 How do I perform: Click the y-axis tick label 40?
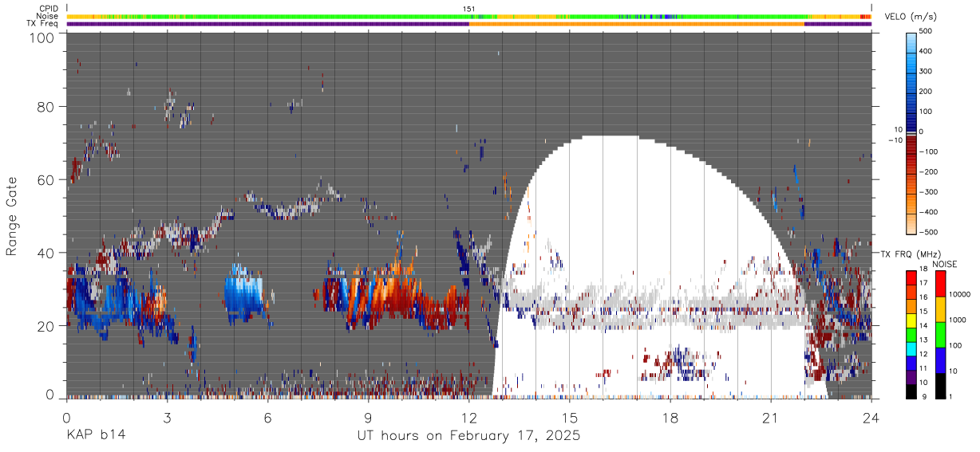tap(46, 253)
